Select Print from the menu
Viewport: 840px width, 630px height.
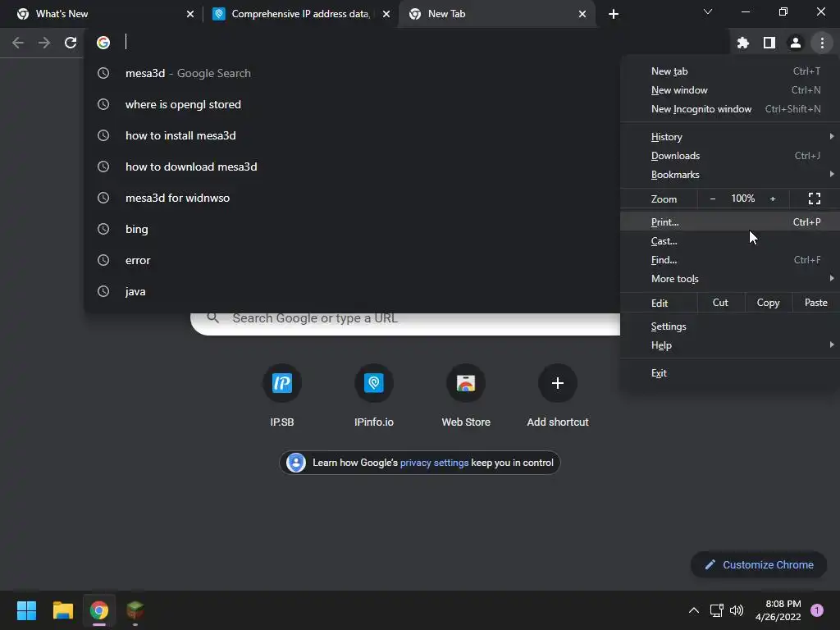point(729,221)
